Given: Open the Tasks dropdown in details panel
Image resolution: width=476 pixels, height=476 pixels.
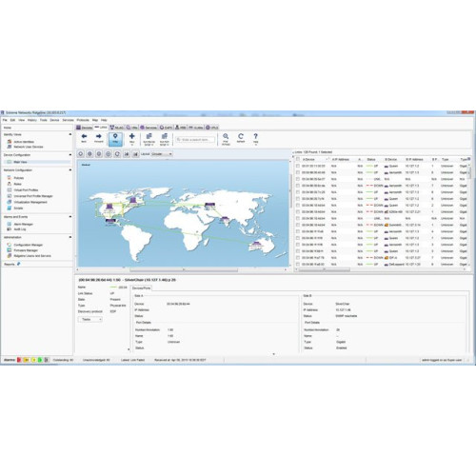Looking at the screenshot, I should pos(90,319).
